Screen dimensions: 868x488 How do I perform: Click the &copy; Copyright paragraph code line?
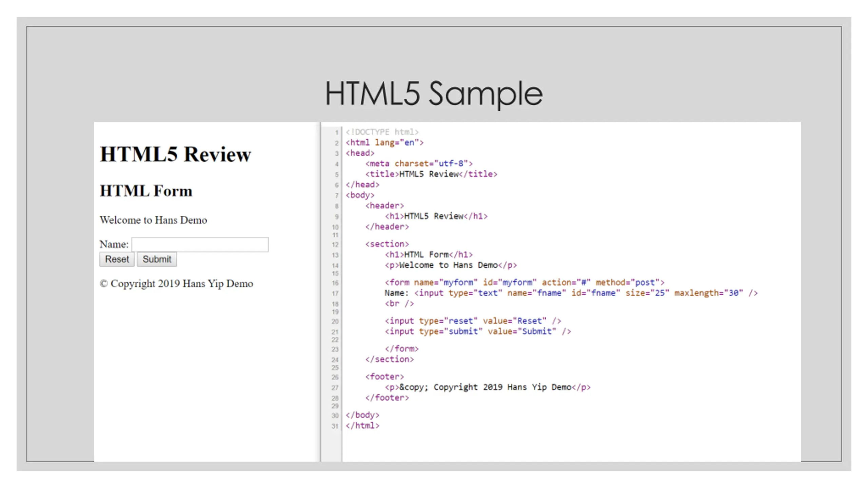tap(488, 387)
